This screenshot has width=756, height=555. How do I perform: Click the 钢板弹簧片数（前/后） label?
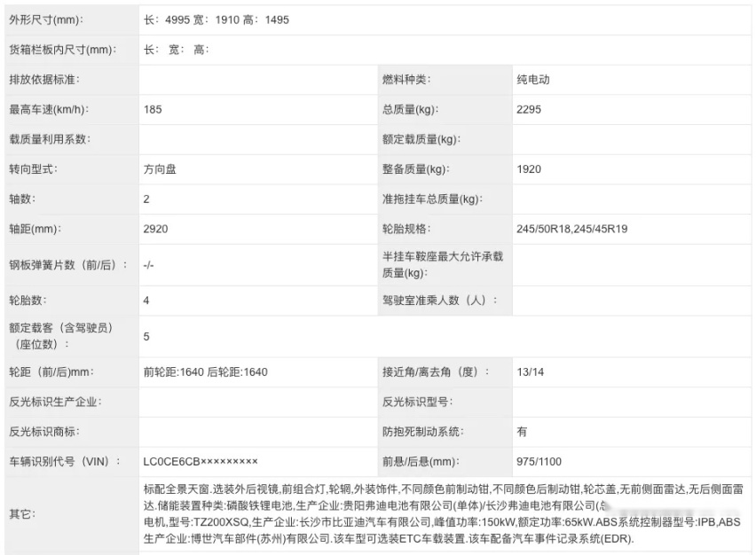pos(68,265)
